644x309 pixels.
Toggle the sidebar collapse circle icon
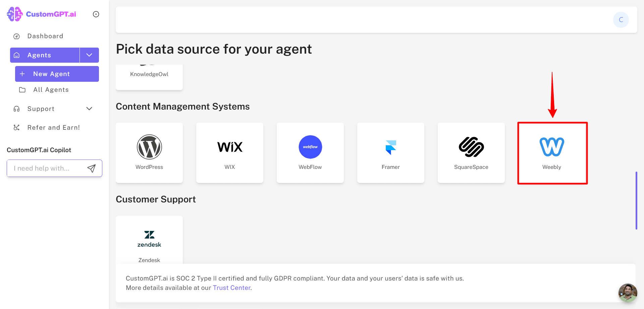(96, 14)
